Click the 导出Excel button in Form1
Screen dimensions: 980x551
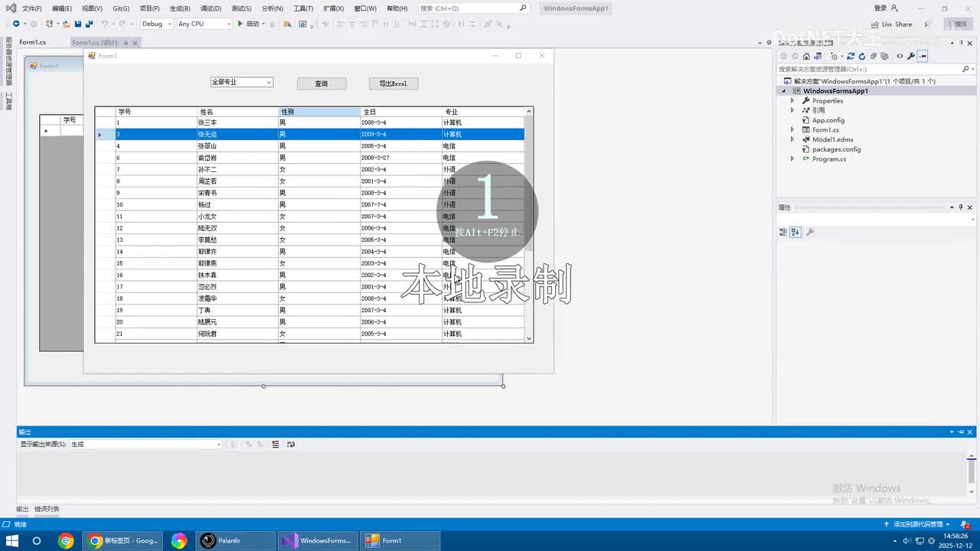coord(394,83)
